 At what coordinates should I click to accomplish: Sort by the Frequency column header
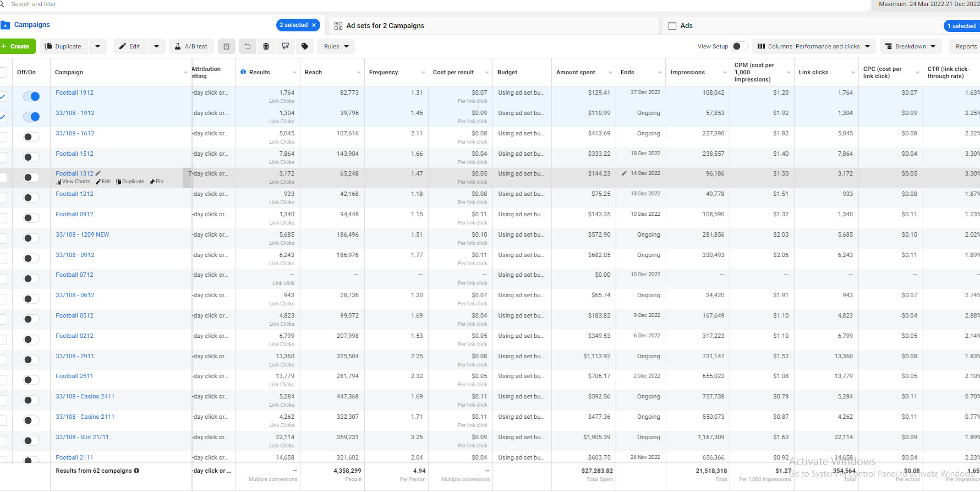(x=384, y=72)
